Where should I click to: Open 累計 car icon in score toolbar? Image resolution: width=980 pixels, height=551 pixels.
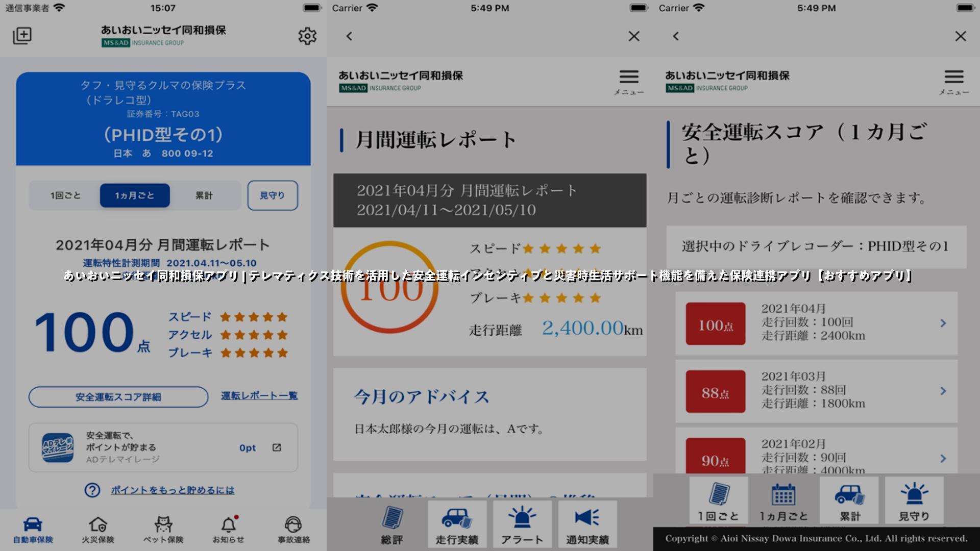tap(849, 500)
